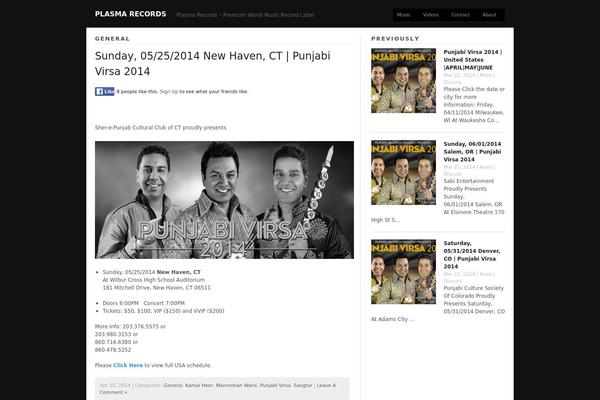Open the General category link in footer

(x=173, y=385)
